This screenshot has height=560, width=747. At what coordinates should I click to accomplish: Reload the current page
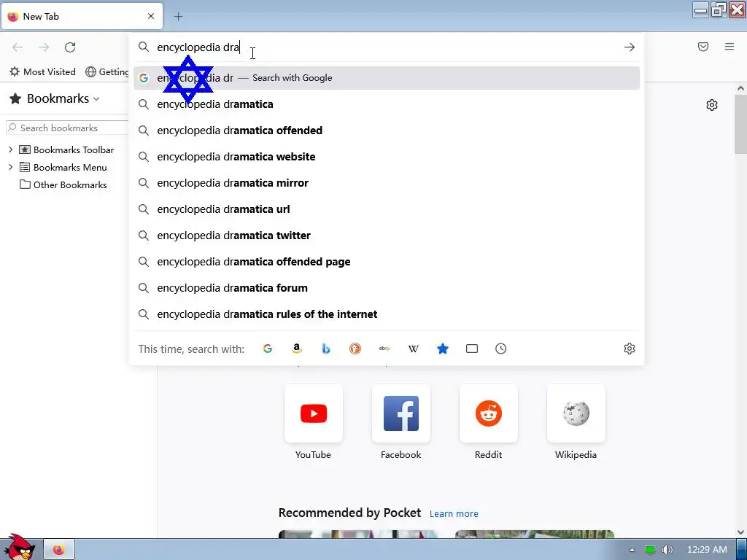point(70,47)
